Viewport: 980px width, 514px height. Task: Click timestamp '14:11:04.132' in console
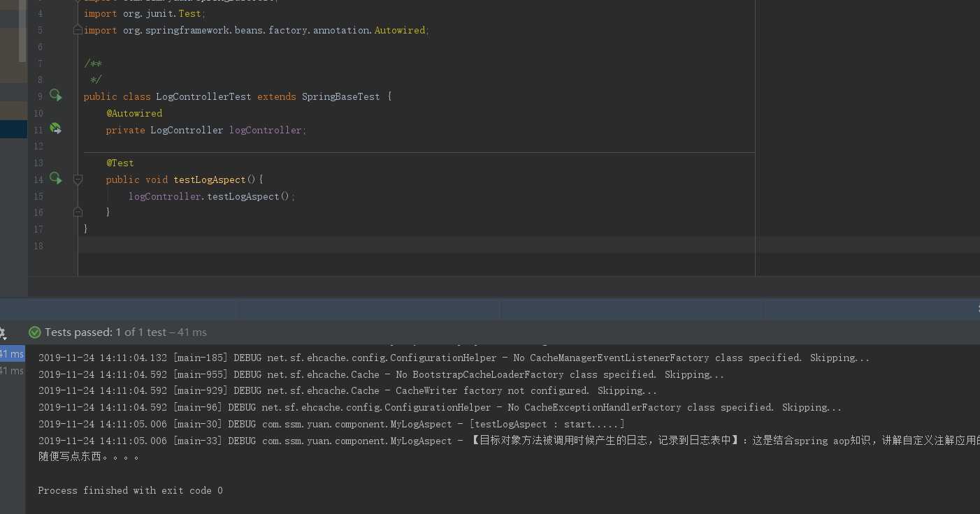[134, 358]
